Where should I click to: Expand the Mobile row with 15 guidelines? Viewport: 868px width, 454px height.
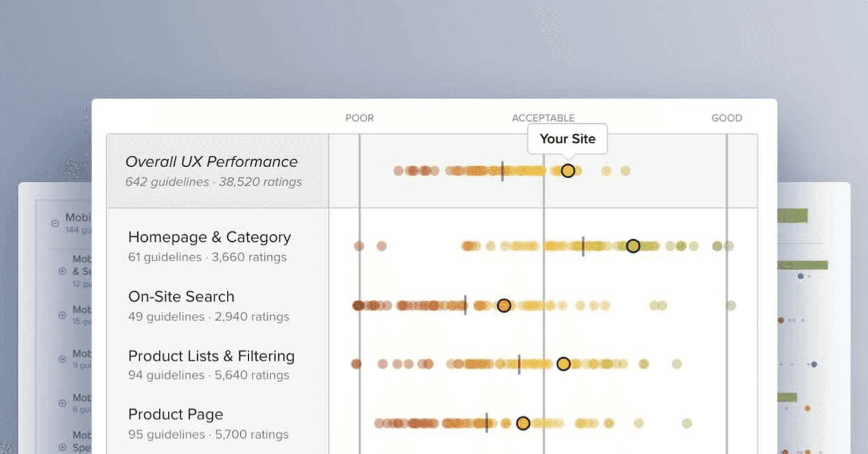click(x=62, y=315)
